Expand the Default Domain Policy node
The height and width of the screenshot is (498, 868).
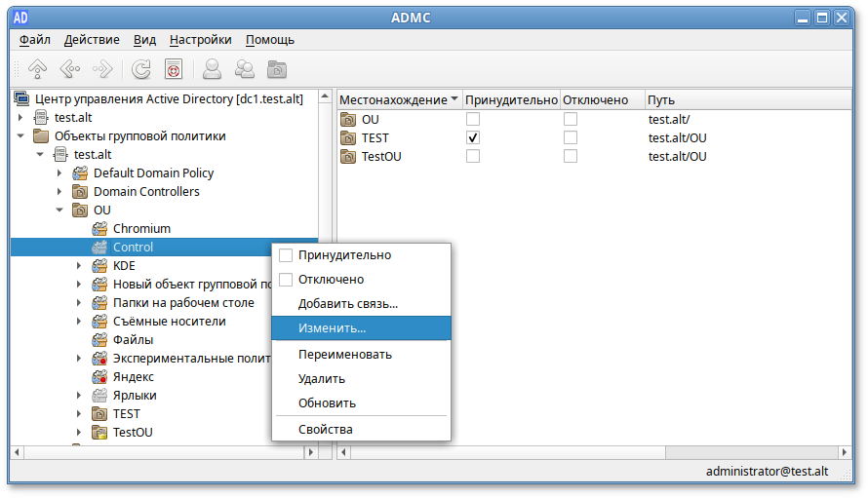click(x=59, y=173)
